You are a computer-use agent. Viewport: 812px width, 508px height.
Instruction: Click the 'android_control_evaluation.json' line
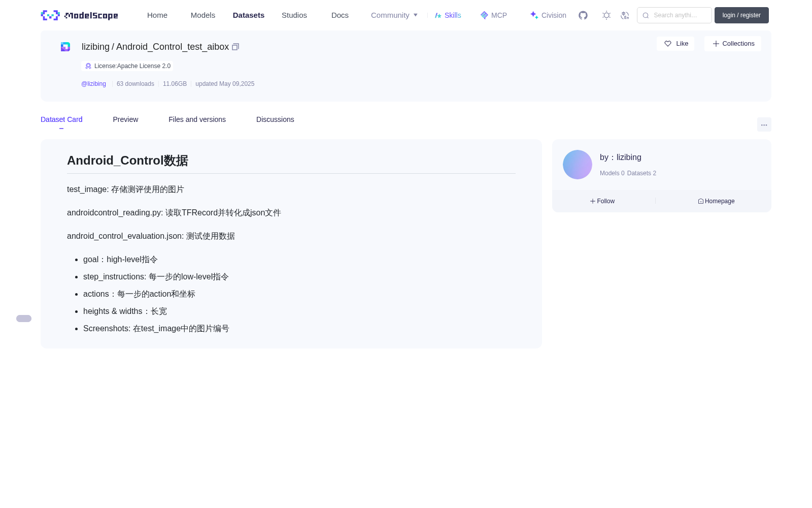tap(151, 236)
